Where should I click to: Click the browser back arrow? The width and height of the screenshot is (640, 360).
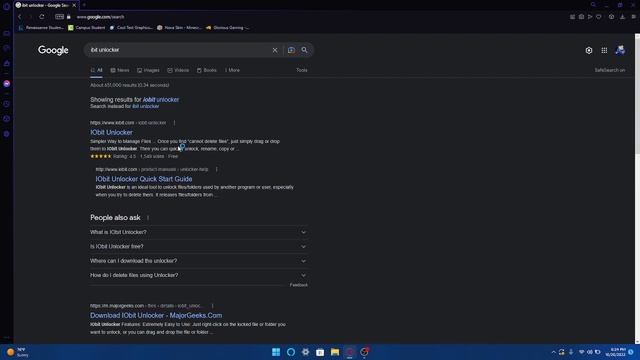pos(19,17)
